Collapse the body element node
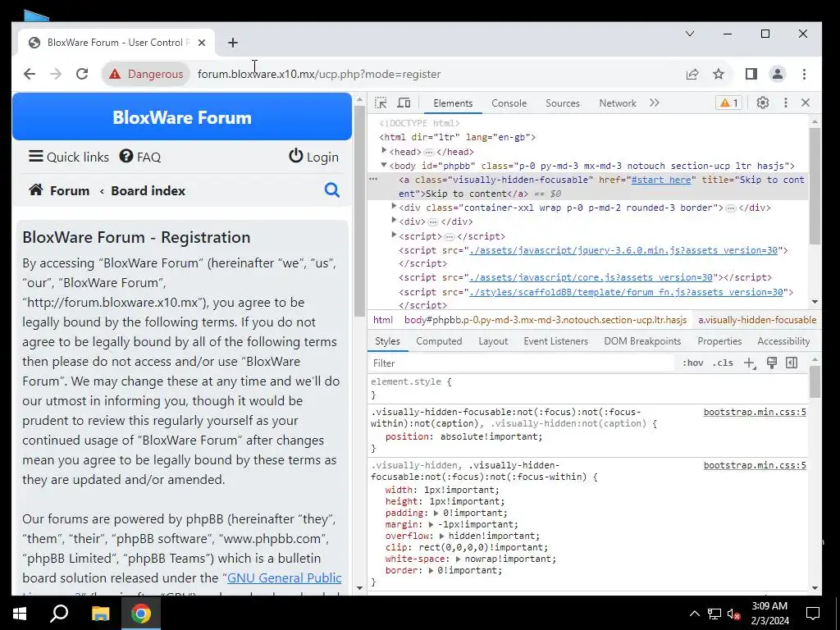The height and width of the screenshot is (630, 840). pyautogui.click(x=384, y=165)
